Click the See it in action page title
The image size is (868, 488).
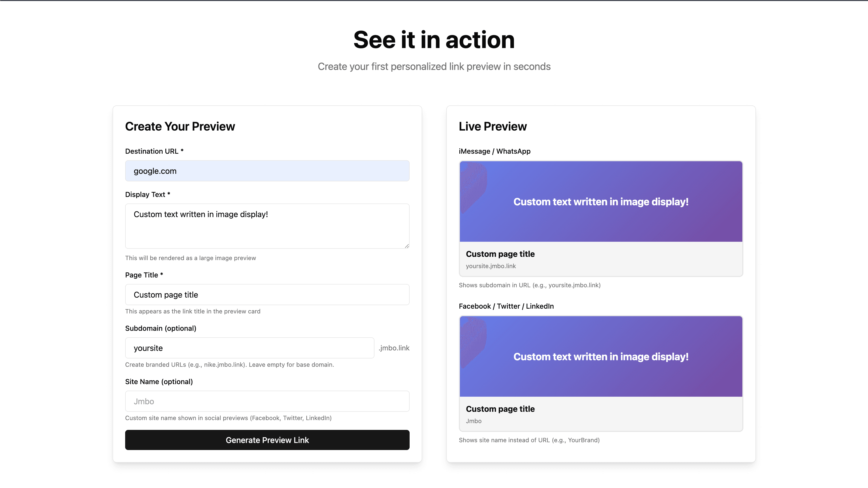click(434, 39)
